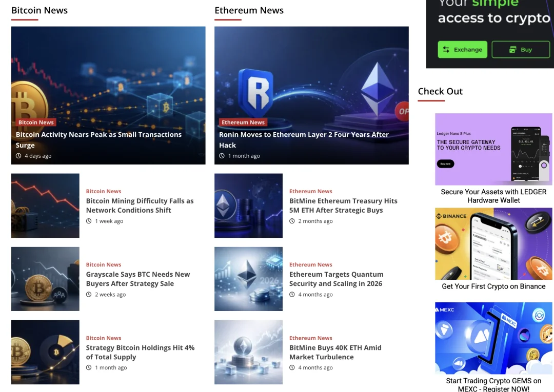Viewport: 554px width, 392px height.
Task: Click category label above BitMine Buys 40K title
Action: coord(310,338)
